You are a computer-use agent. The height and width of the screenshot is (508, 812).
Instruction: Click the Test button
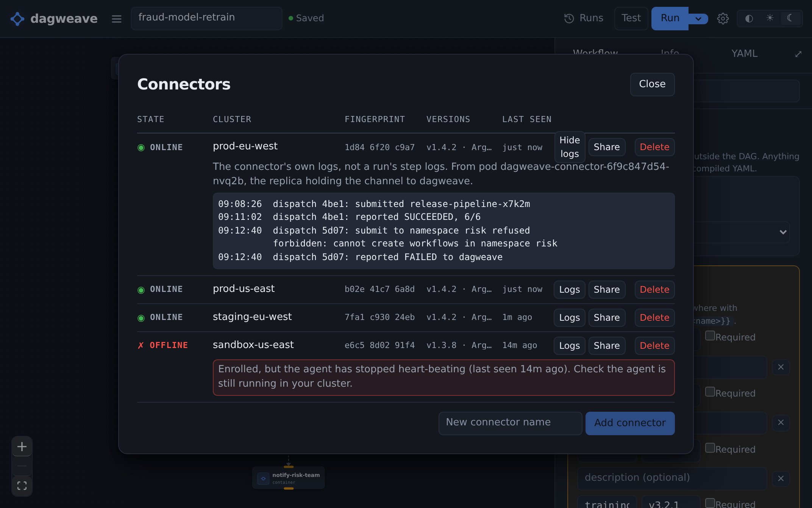click(631, 18)
